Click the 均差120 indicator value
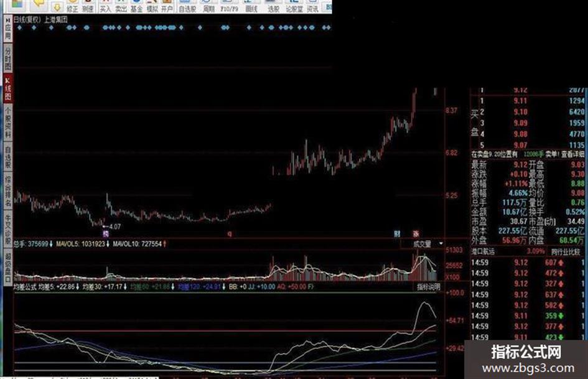This screenshot has width=588, height=379. pos(202,287)
